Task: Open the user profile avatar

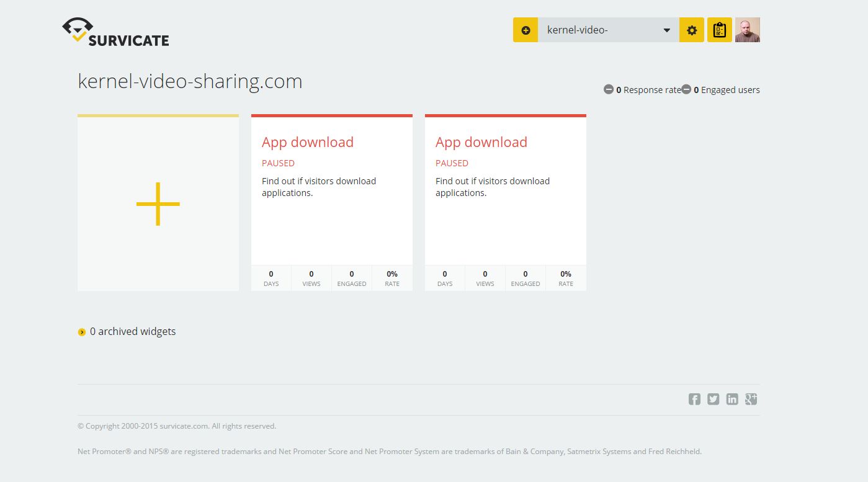Action: click(748, 30)
